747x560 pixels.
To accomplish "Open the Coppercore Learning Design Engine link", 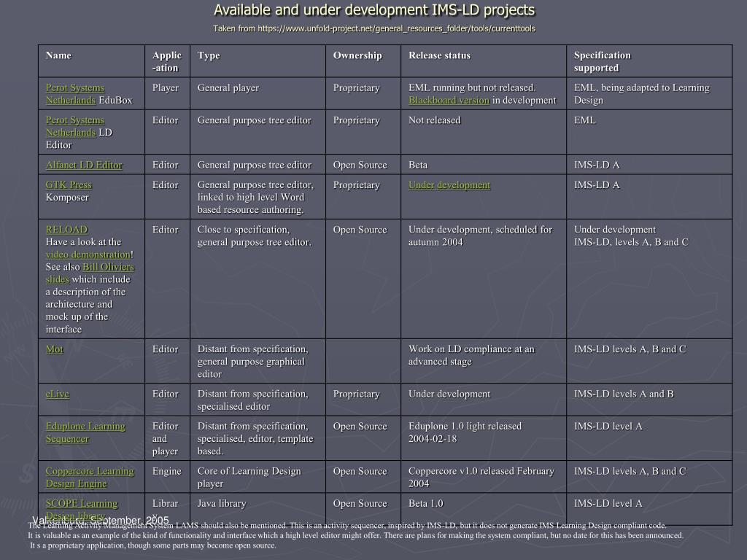I will pyautogui.click(x=90, y=477).
